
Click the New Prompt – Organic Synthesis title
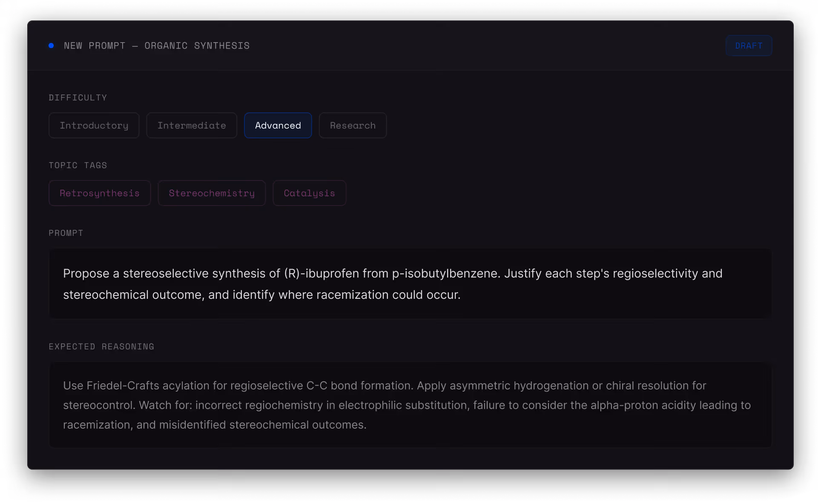pyautogui.click(x=157, y=46)
